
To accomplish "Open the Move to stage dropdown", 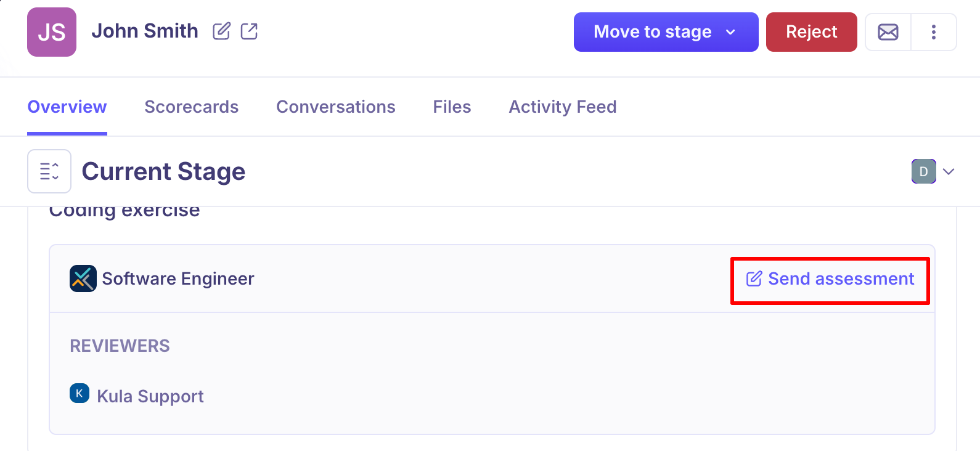I will [x=666, y=32].
